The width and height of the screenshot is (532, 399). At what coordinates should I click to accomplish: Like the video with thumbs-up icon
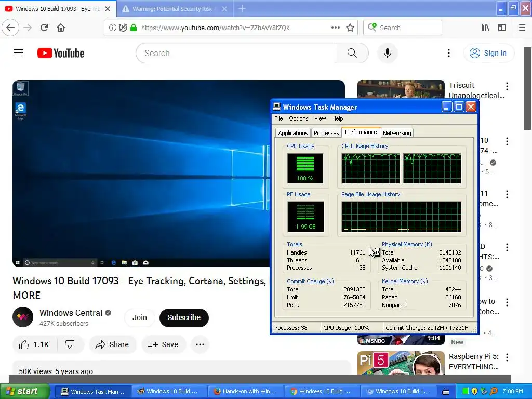tap(34, 344)
